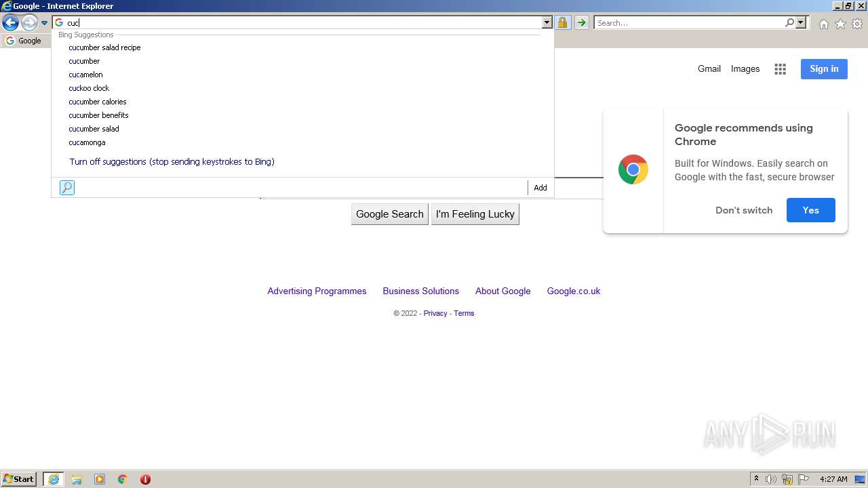Image resolution: width=868 pixels, height=488 pixels.
Task: Click Don't switch in Chrome prompt
Action: 744,210
